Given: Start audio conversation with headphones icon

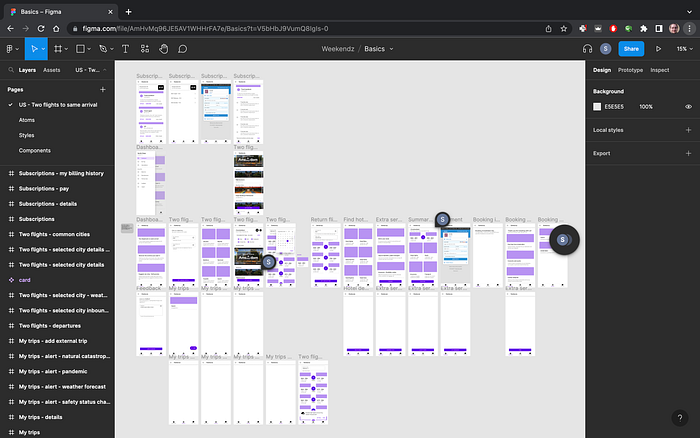Looking at the screenshot, I should [x=587, y=48].
